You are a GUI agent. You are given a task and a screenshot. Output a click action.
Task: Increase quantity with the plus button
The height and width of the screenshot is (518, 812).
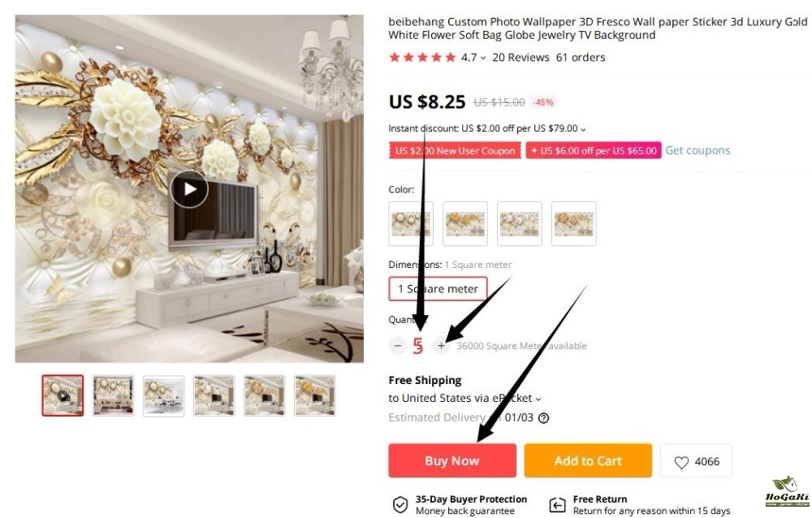[441, 346]
